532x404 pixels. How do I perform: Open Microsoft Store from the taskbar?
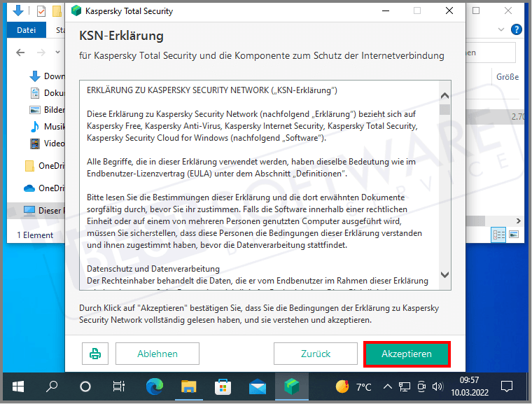coord(223,386)
